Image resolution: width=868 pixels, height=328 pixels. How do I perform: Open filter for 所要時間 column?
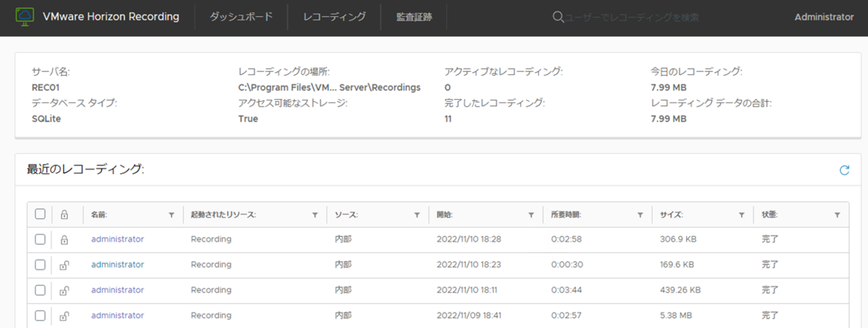point(640,215)
